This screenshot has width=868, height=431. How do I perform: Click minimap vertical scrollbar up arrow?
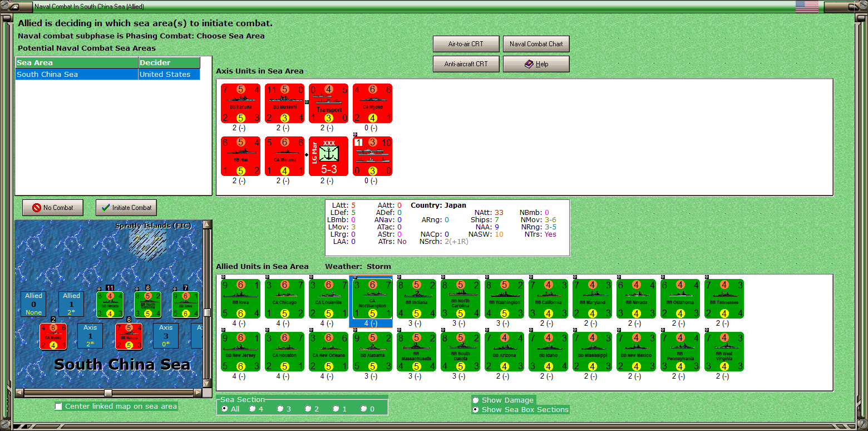pos(207,224)
